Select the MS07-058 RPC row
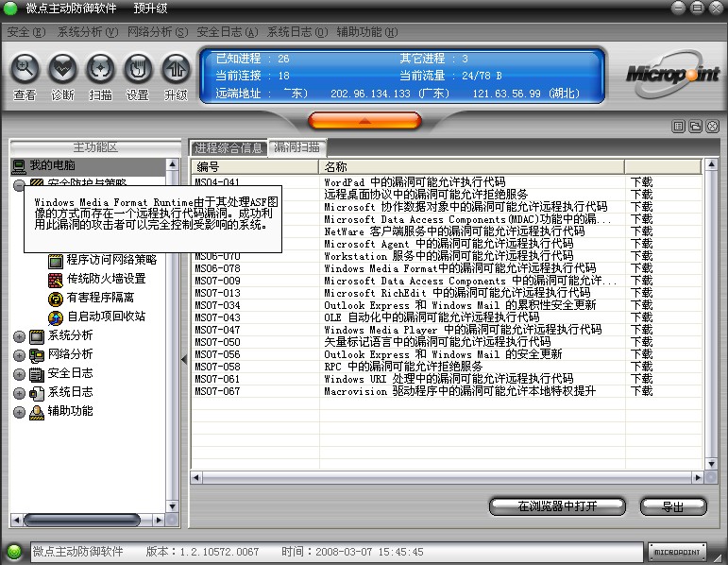 tap(447, 367)
